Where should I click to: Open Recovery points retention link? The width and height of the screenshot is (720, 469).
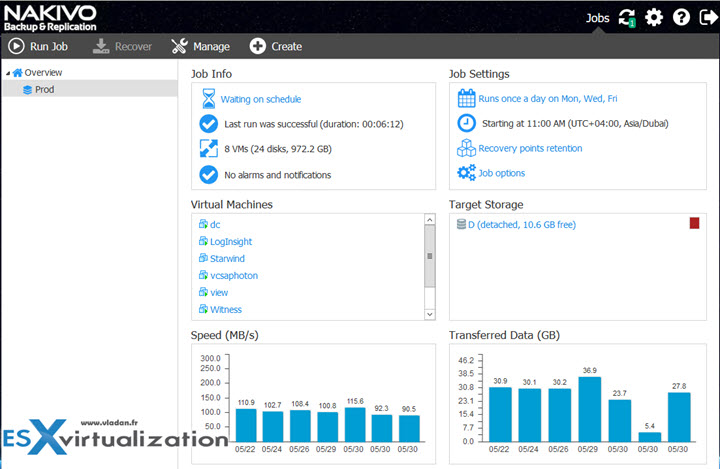(530, 148)
